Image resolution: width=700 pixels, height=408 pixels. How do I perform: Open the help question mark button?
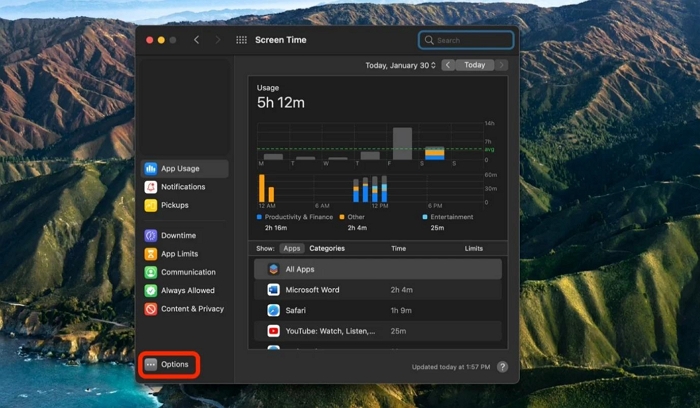[502, 367]
